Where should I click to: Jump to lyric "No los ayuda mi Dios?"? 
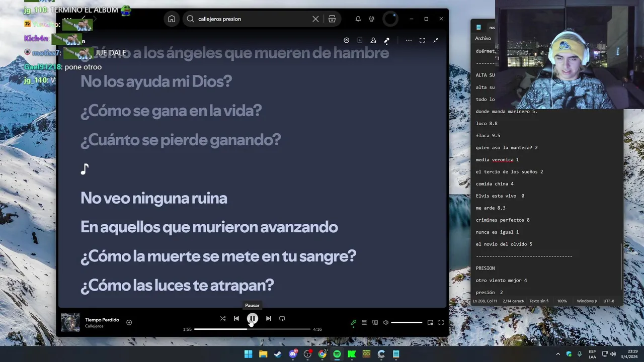click(x=156, y=81)
